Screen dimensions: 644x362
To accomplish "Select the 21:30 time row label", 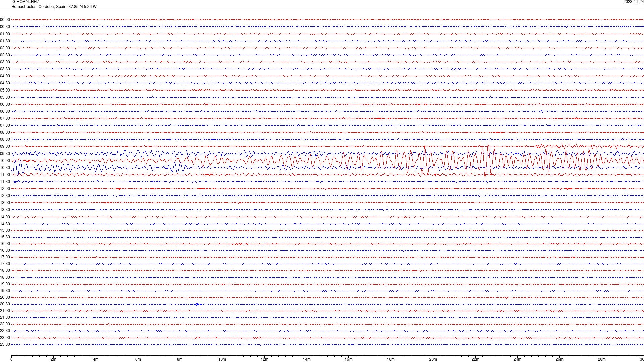I will [x=5, y=317].
